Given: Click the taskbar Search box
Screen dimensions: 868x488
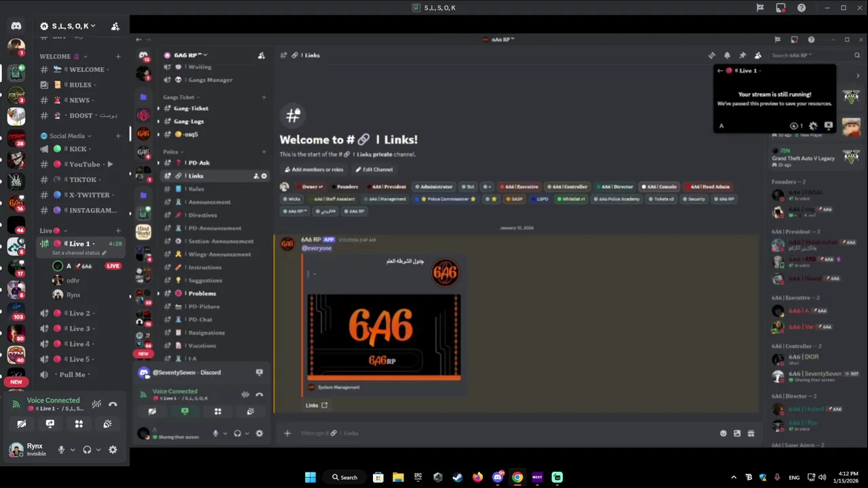Looking at the screenshot, I should coord(344,477).
